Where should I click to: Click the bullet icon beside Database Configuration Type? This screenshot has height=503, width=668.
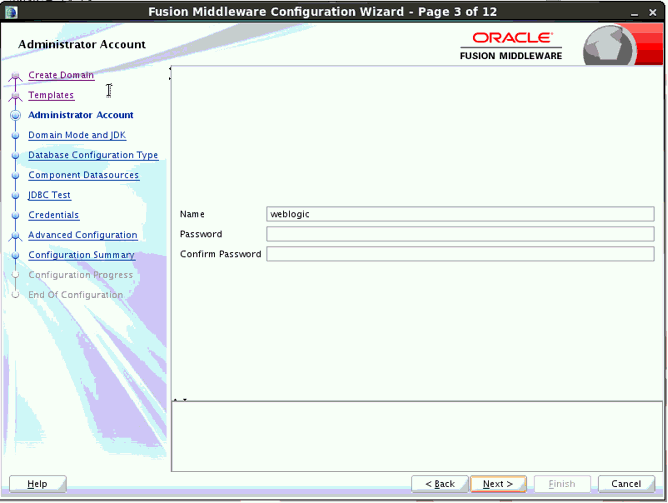[15, 155]
